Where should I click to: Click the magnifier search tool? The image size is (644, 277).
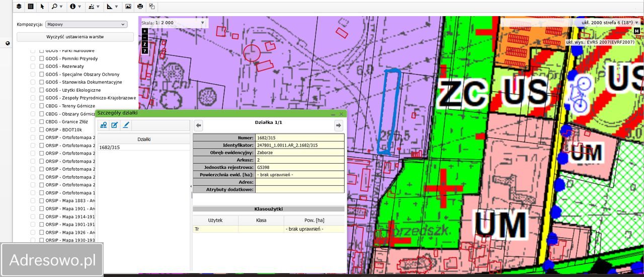point(54,7)
